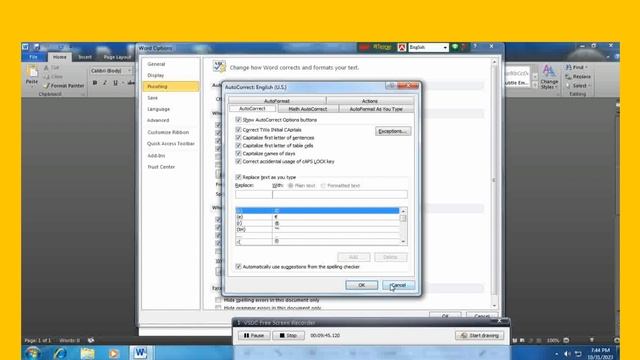Click the Save icon in Quick Access Toolbar
640x360 pixels.
36,47
